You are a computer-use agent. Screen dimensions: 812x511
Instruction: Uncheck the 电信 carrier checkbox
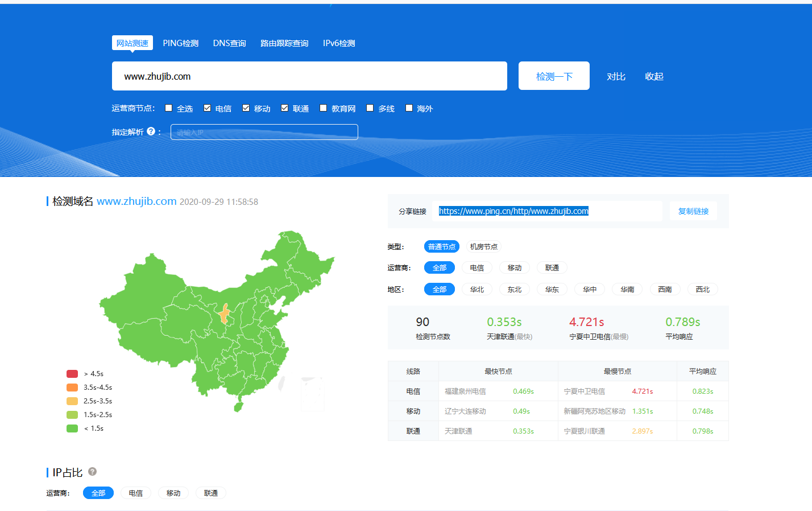[208, 108]
